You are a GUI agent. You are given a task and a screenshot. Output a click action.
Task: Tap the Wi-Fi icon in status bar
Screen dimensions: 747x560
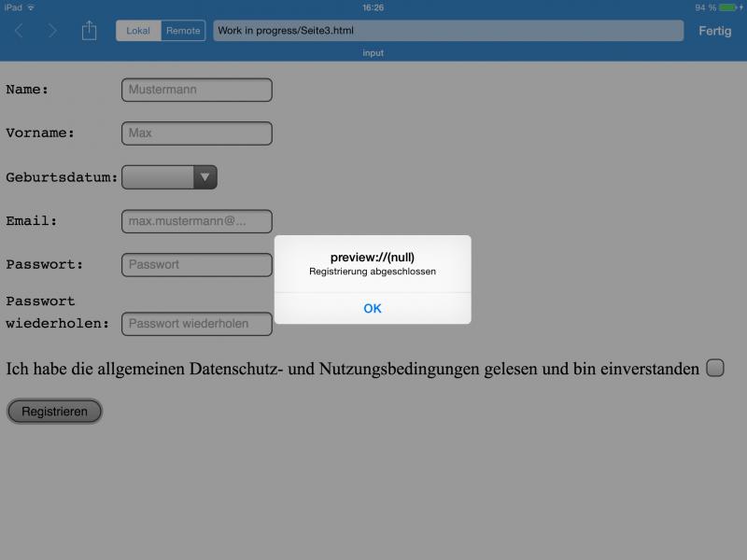(31, 7)
